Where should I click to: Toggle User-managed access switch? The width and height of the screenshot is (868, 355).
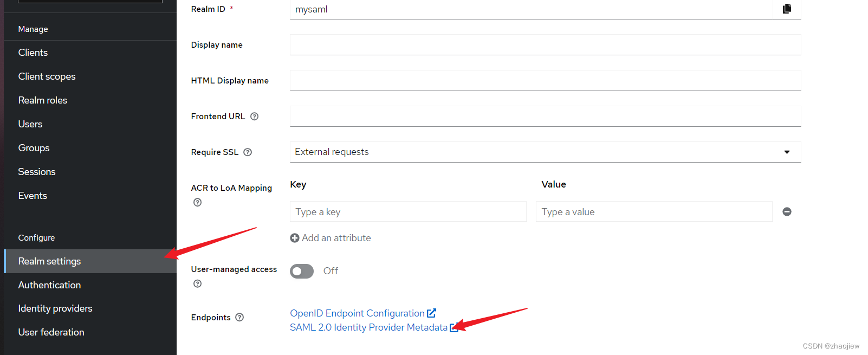pos(302,271)
